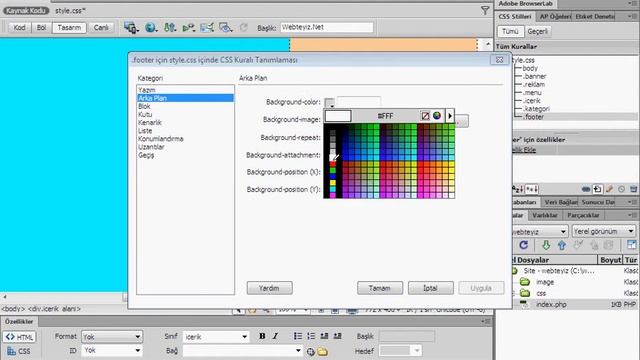Select Kenarlık category in dialog list
The width and height of the screenshot is (640, 360).
[x=150, y=122]
